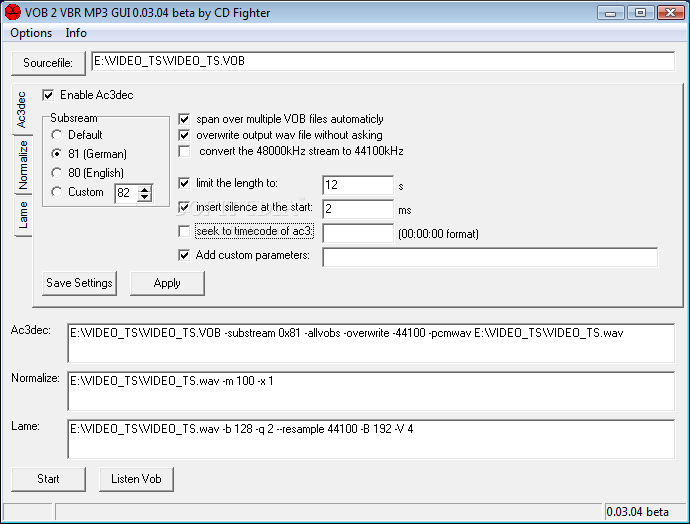
Task: Click the Start button
Action: coord(48,479)
